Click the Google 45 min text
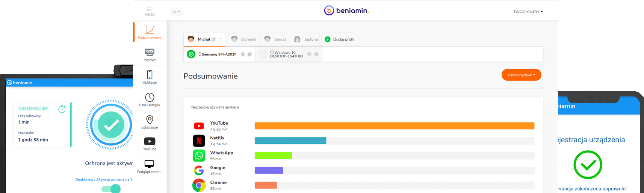 click(216, 174)
